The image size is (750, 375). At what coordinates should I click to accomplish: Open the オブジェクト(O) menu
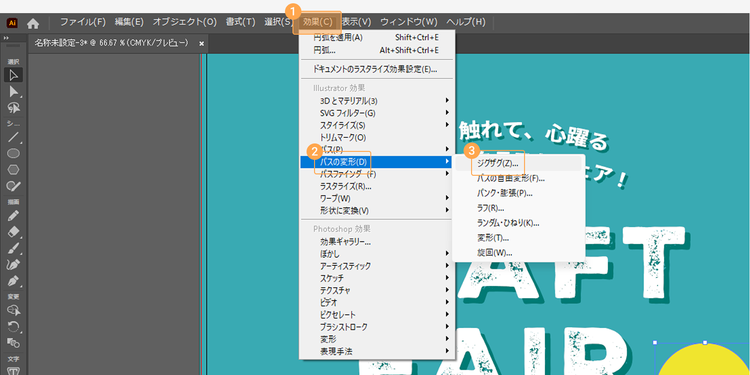(x=185, y=22)
